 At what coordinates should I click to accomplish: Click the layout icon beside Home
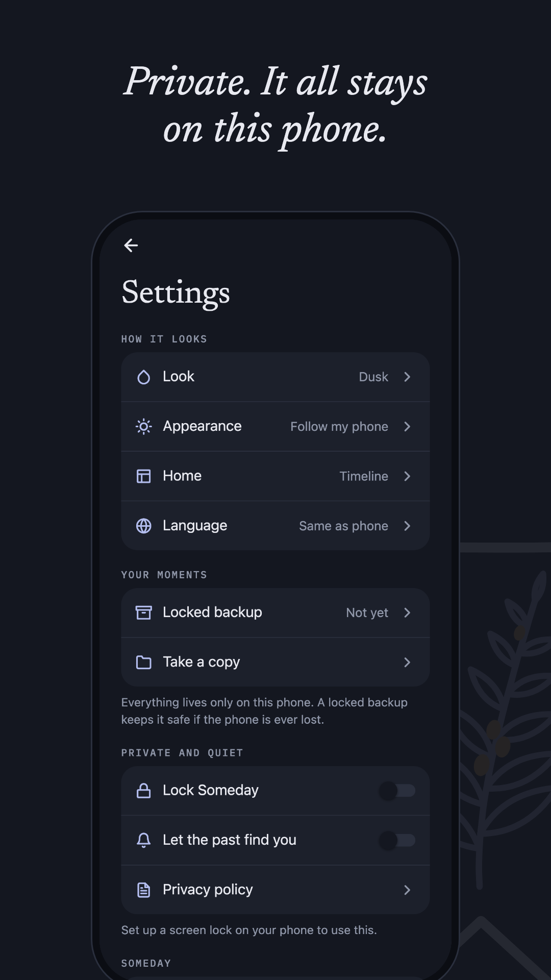click(x=144, y=476)
